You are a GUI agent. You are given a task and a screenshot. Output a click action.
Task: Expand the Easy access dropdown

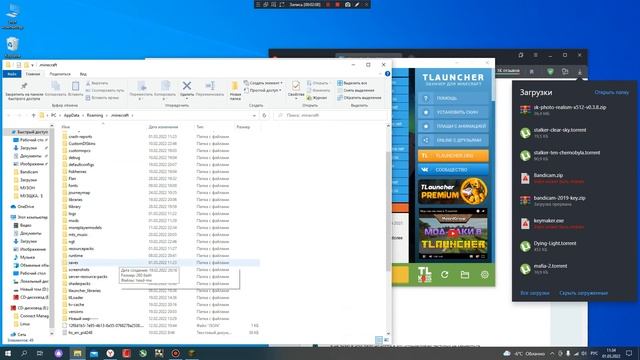(280, 90)
